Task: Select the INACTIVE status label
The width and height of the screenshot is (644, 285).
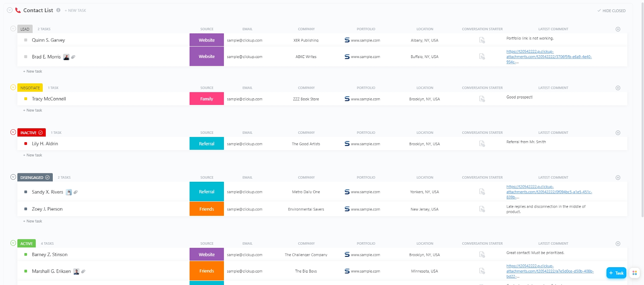Action: coord(31,133)
